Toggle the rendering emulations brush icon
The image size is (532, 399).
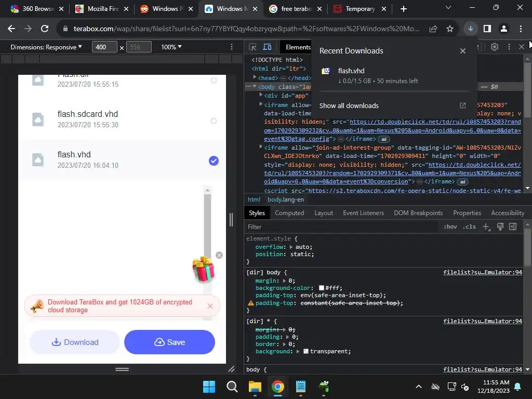[x=500, y=227]
